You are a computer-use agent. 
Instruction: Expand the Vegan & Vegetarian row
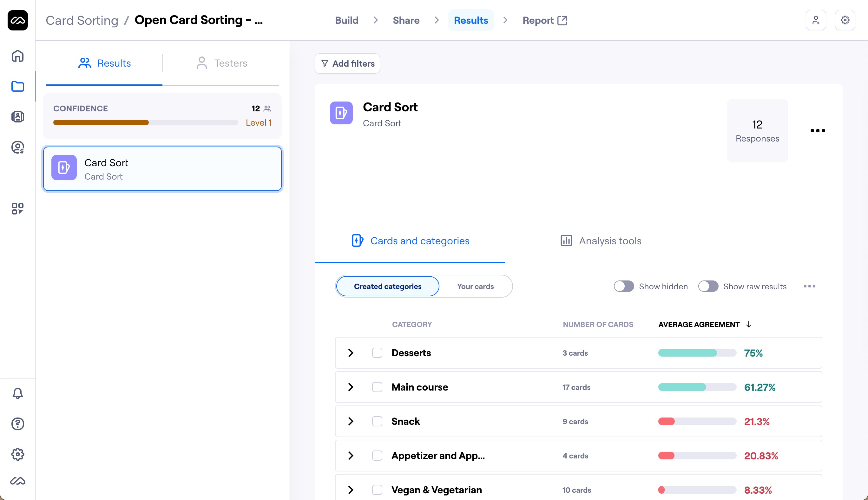tap(351, 490)
